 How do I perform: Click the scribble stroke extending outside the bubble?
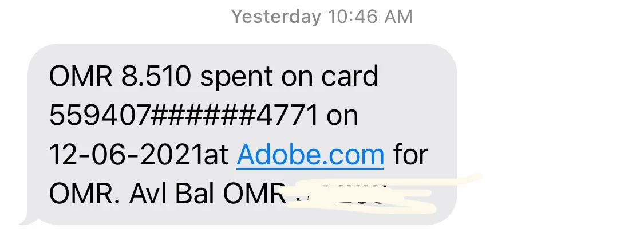[468, 179]
